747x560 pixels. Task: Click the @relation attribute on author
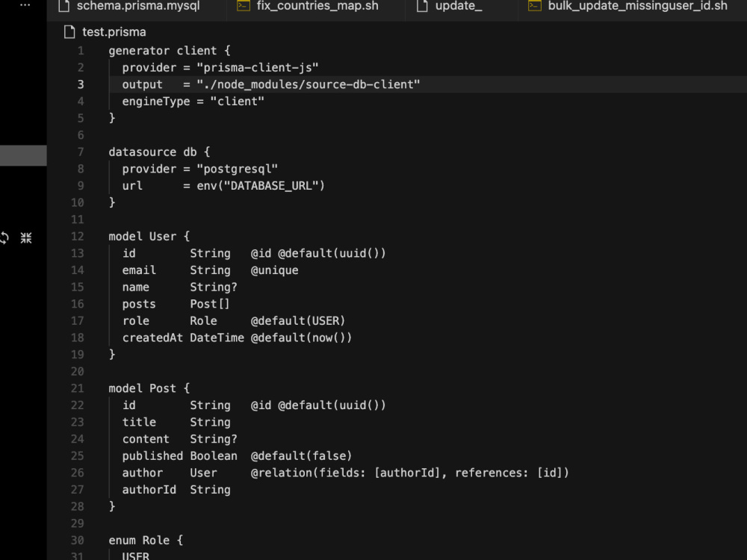point(409,473)
